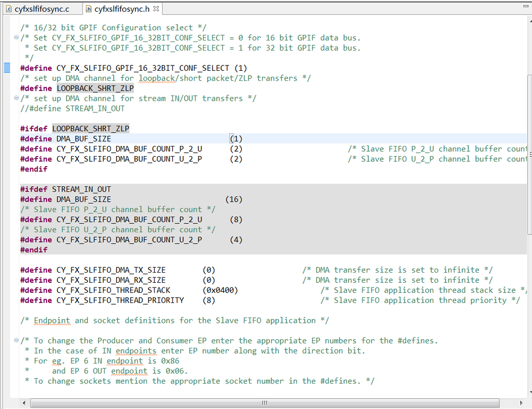Click the CY_FX_SLFIFO_THREAD_STACK value (0x0400)
Viewport: 532px width, 409px height.
pos(220,290)
